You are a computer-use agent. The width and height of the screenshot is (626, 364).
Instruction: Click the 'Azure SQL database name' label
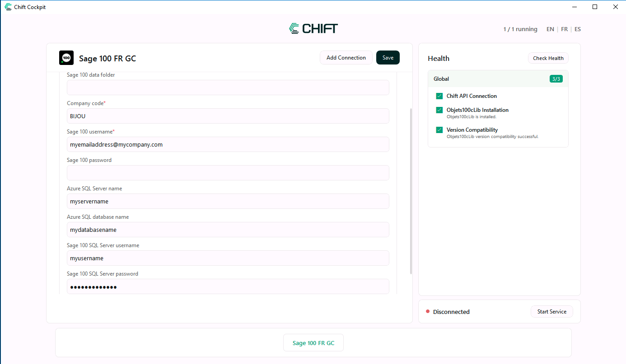pos(98,217)
